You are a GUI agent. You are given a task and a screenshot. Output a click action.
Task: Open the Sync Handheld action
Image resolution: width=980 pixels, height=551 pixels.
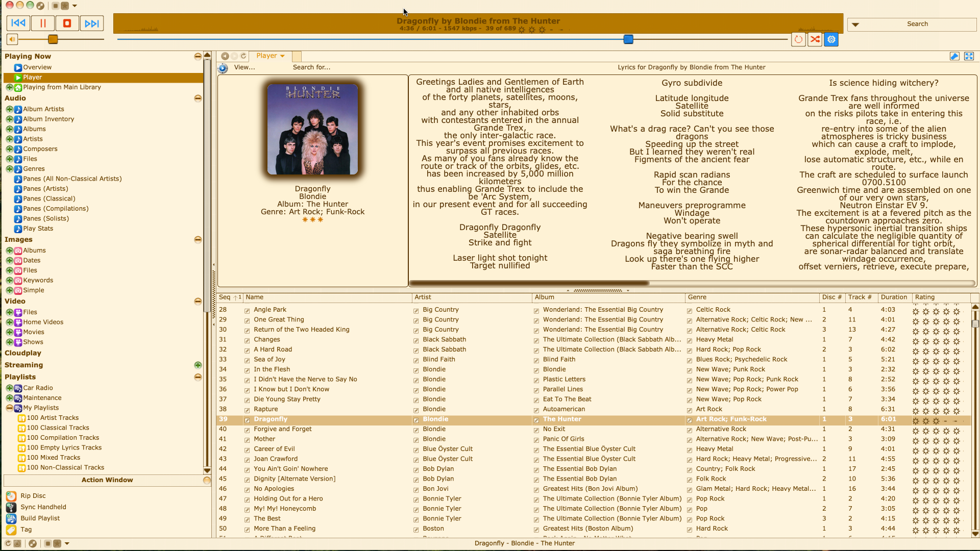(x=43, y=507)
